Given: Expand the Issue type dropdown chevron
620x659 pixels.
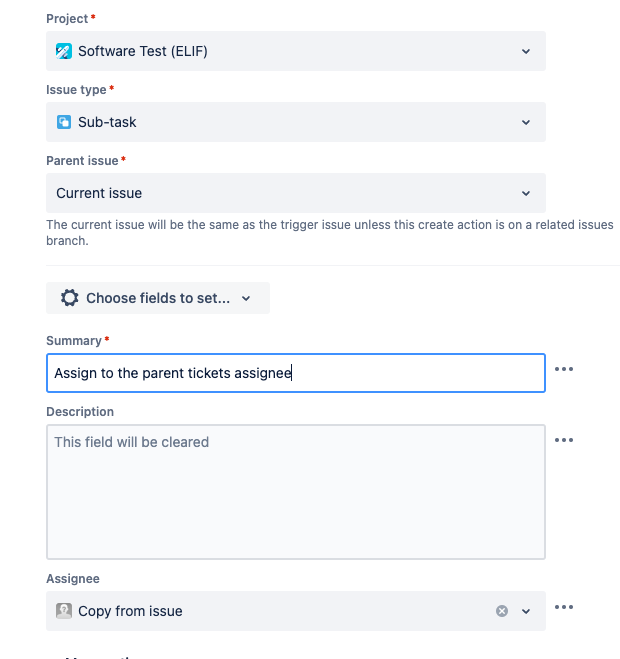Looking at the screenshot, I should [526, 122].
